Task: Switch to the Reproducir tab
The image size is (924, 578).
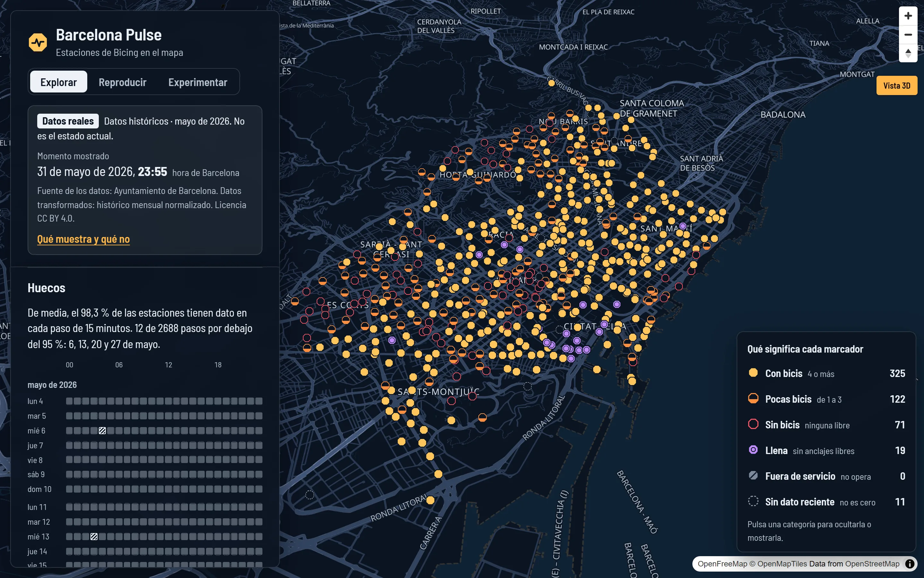Action: [123, 82]
